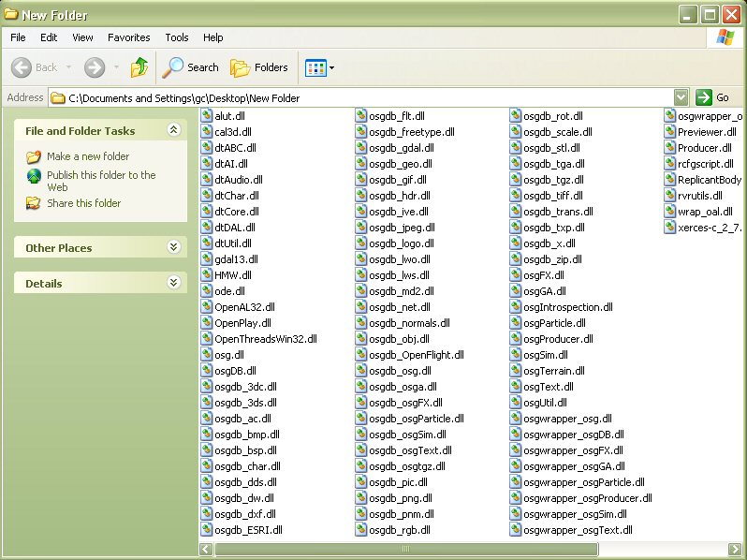Viewport: 747px width, 560px height.
Task: Select the OpenAL32.dll file icon
Action: coord(207,307)
